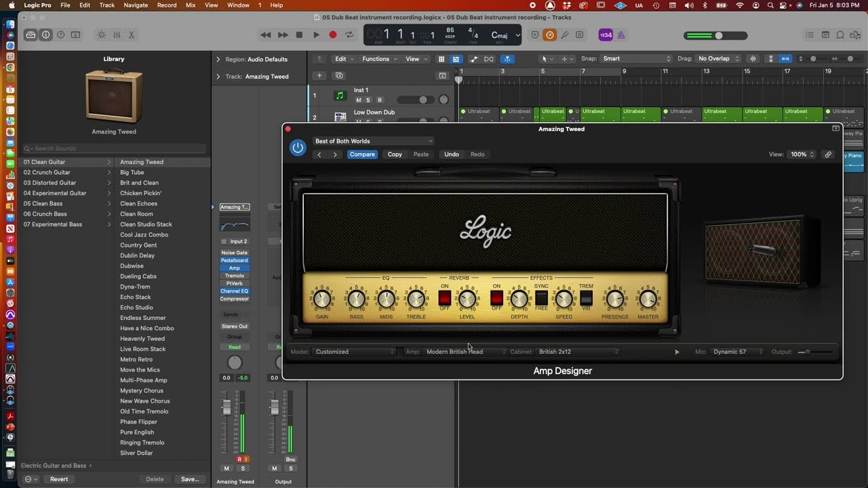This screenshot has width=868, height=488.
Task: Add new track with plus button
Action: 319,75
